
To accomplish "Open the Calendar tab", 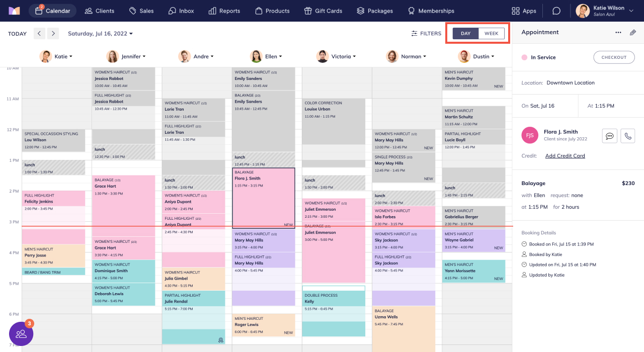I will coord(52,11).
